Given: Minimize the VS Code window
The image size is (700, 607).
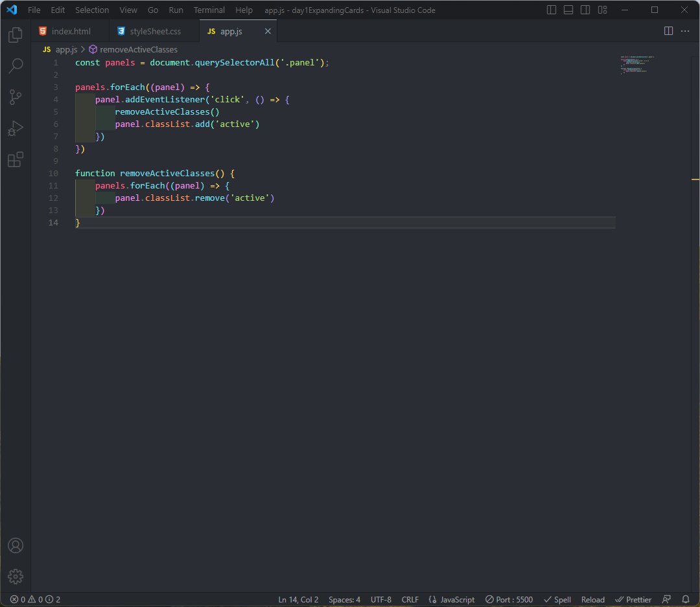Looking at the screenshot, I should [625, 10].
